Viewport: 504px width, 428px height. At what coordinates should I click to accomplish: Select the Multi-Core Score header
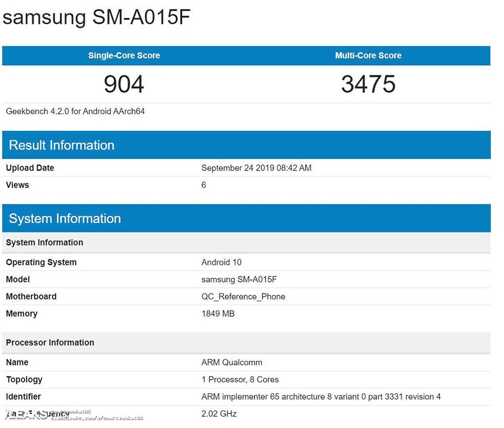click(x=368, y=55)
